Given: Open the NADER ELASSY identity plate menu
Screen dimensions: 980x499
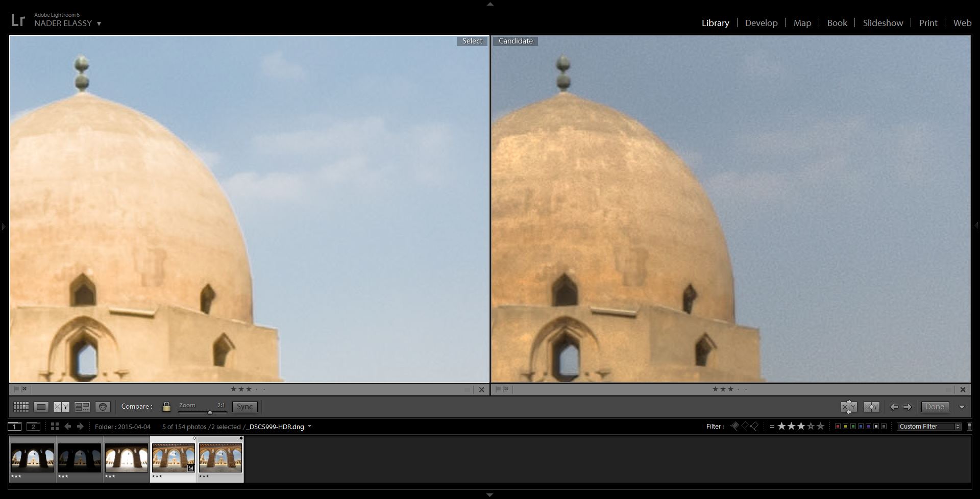Looking at the screenshot, I should (x=68, y=23).
